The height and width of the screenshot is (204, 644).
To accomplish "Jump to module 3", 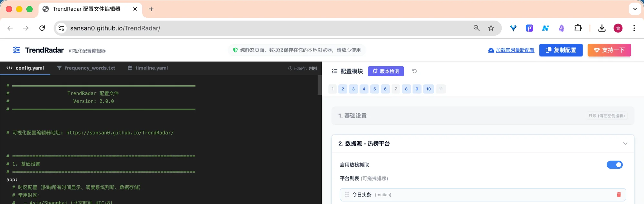I will [353, 89].
